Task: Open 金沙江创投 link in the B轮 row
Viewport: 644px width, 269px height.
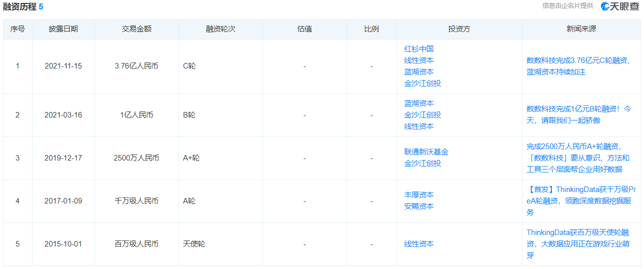Action: (x=423, y=115)
